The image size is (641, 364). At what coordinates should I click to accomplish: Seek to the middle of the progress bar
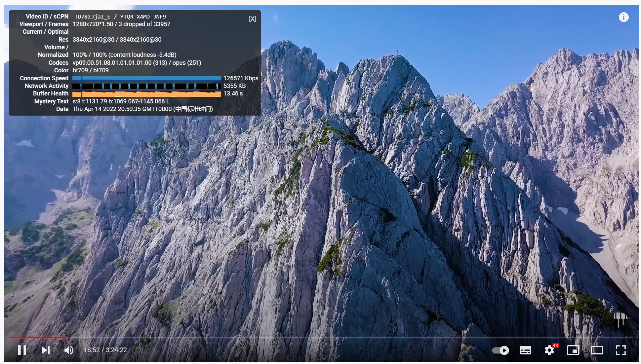[x=321, y=337]
